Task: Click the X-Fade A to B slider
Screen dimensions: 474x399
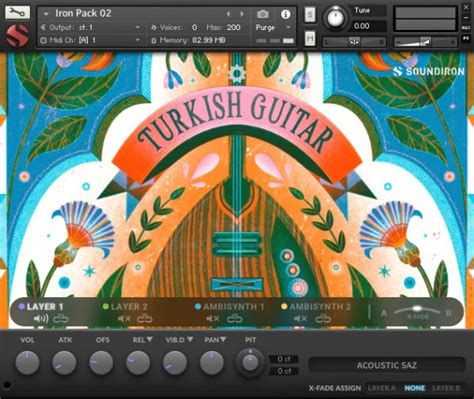Action: point(417,311)
